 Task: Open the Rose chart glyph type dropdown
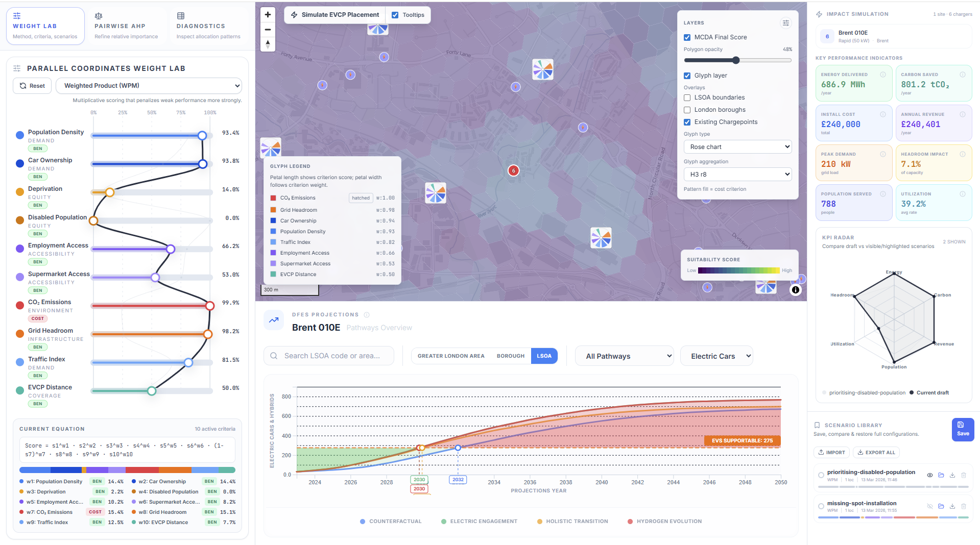(x=737, y=147)
